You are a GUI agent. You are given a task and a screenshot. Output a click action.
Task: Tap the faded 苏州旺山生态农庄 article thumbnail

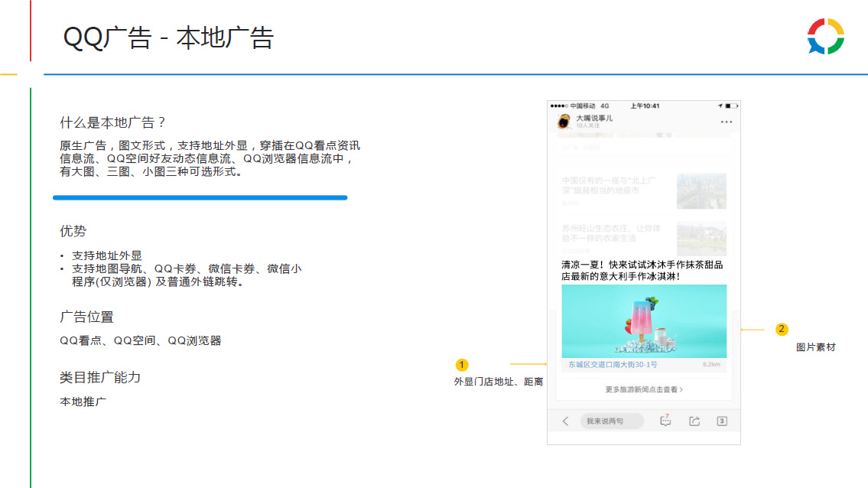click(x=701, y=238)
